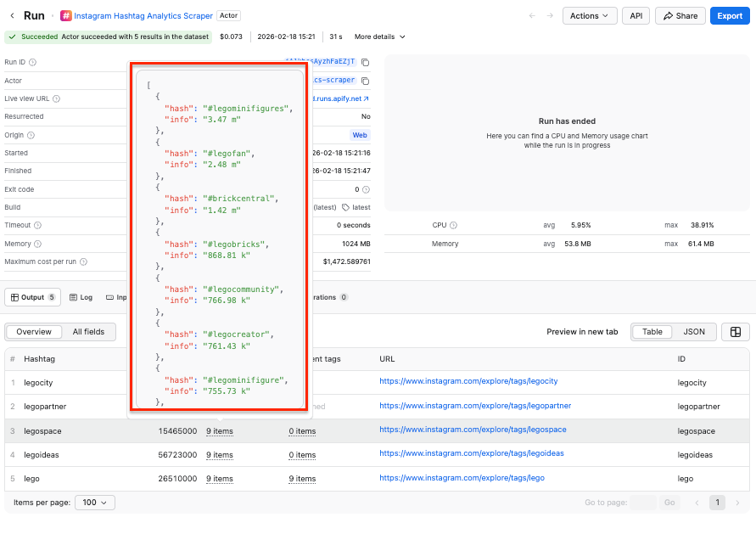The width and height of the screenshot is (756, 534).
Task: Click the Live view URL info icon
Action: [x=57, y=98]
